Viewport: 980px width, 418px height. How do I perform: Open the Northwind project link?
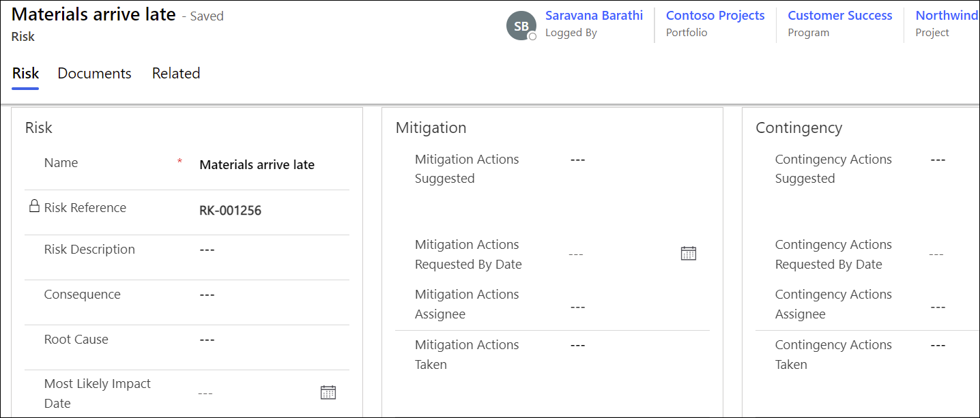tap(947, 16)
